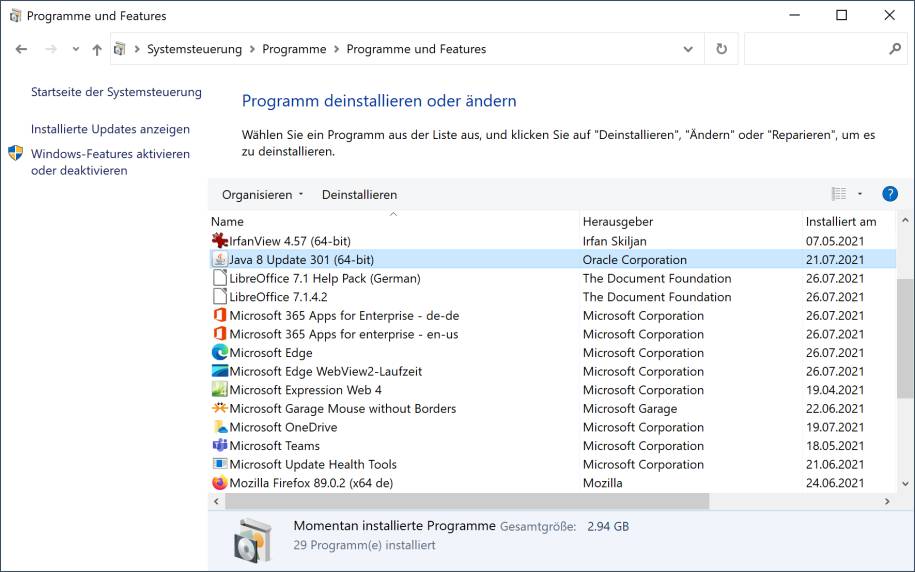The image size is (915, 572).
Task: Sort list by Installiert am column
Action: (840, 221)
